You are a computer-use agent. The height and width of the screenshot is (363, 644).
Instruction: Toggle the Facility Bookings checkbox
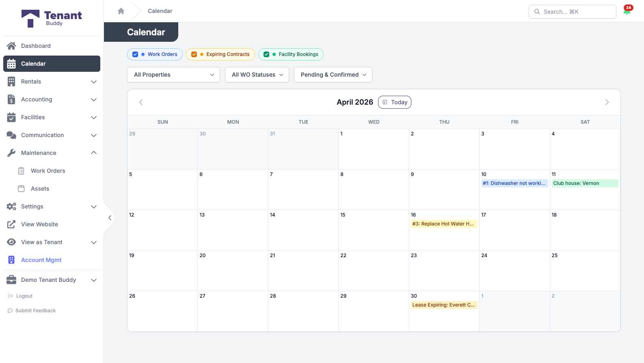click(266, 54)
